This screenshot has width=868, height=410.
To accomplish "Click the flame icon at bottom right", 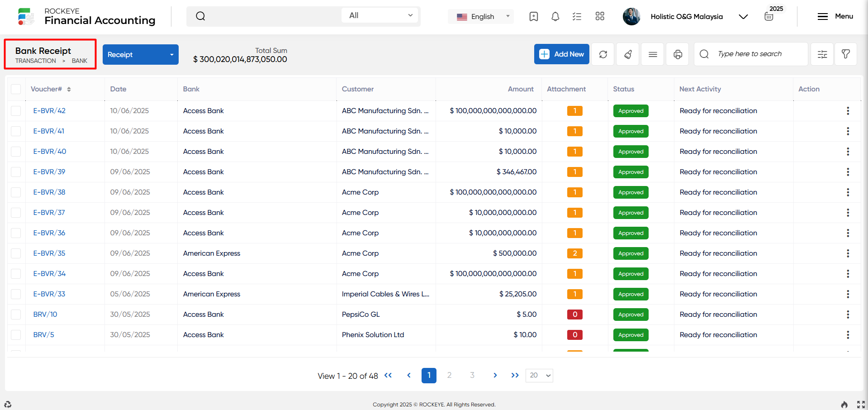I will (x=844, y=404).
